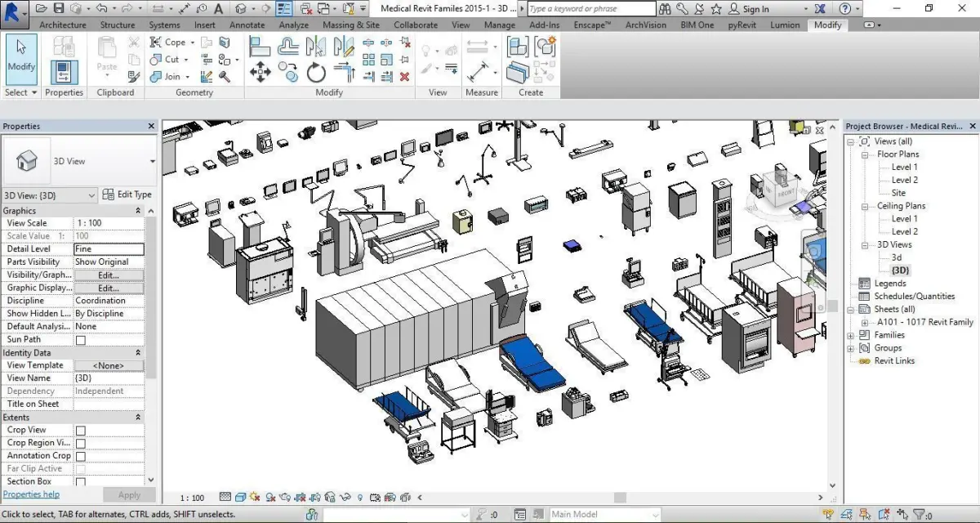
Task: Enable the Crop View checkbox
Action: (80, 431)
